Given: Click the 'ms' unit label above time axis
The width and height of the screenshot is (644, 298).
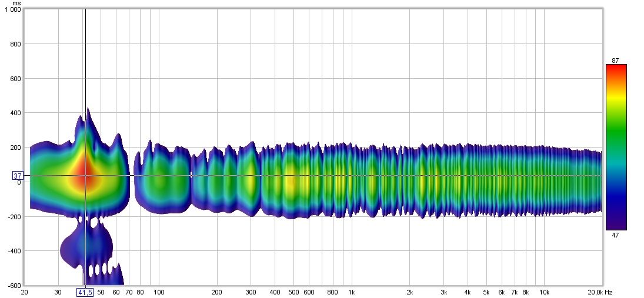Looking at the screenshot, I should tap(16, 4).
